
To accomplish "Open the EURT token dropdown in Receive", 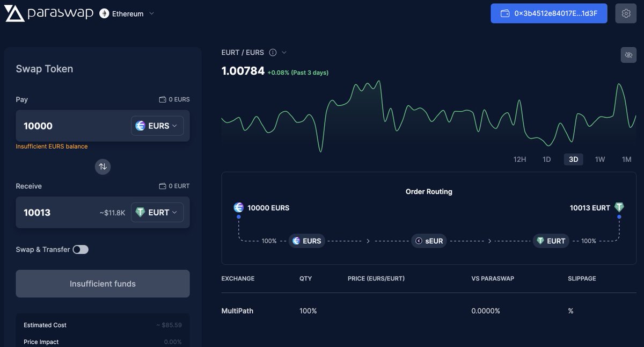I will click(x=157, y=212).
